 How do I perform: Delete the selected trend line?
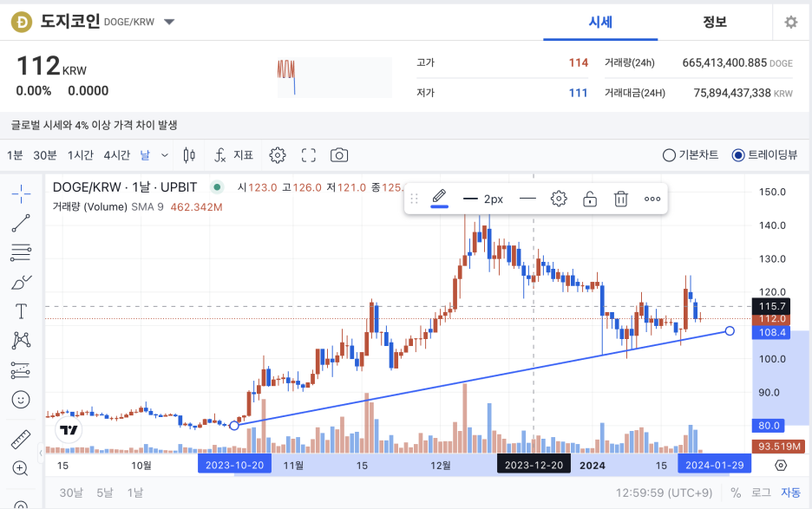[x=621, y=199]
